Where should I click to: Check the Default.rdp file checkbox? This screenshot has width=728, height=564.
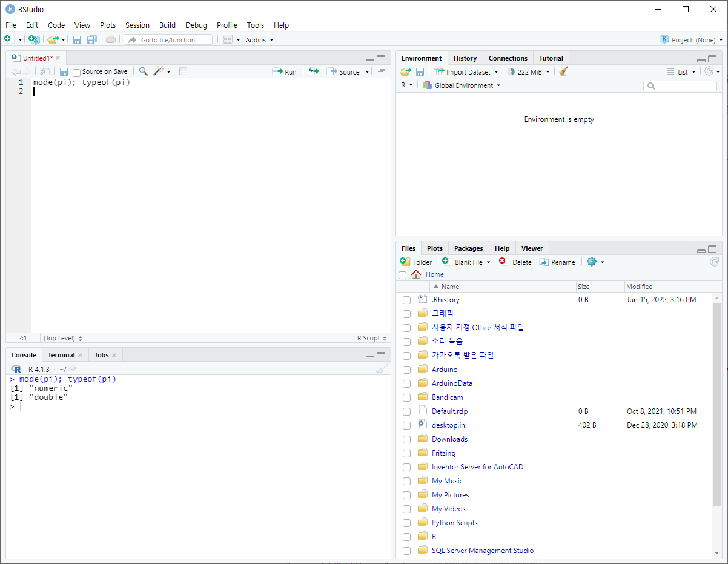[x=406, y=411]
